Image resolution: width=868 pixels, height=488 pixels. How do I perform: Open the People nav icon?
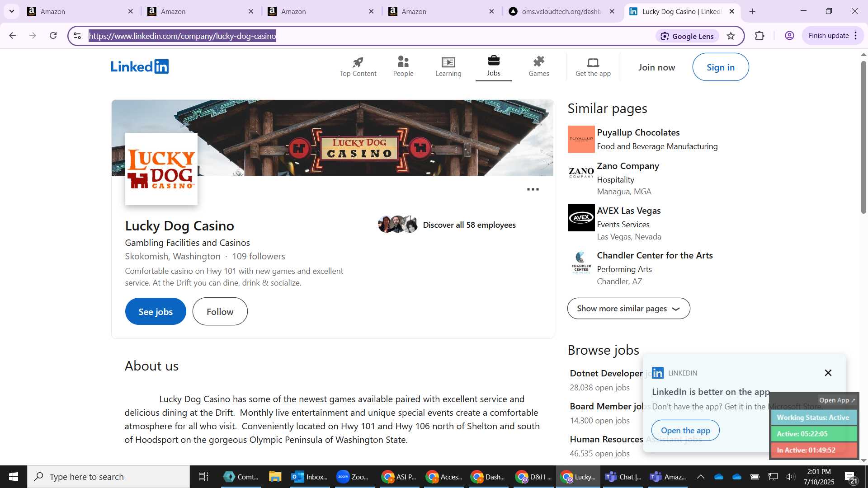(x=403, y=67)
